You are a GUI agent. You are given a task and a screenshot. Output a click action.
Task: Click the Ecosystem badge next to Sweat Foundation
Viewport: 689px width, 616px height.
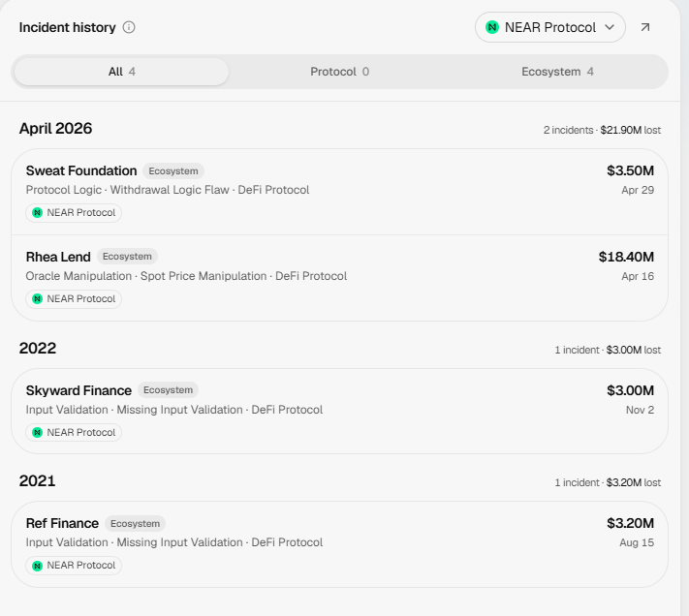[x=173, y=171]
